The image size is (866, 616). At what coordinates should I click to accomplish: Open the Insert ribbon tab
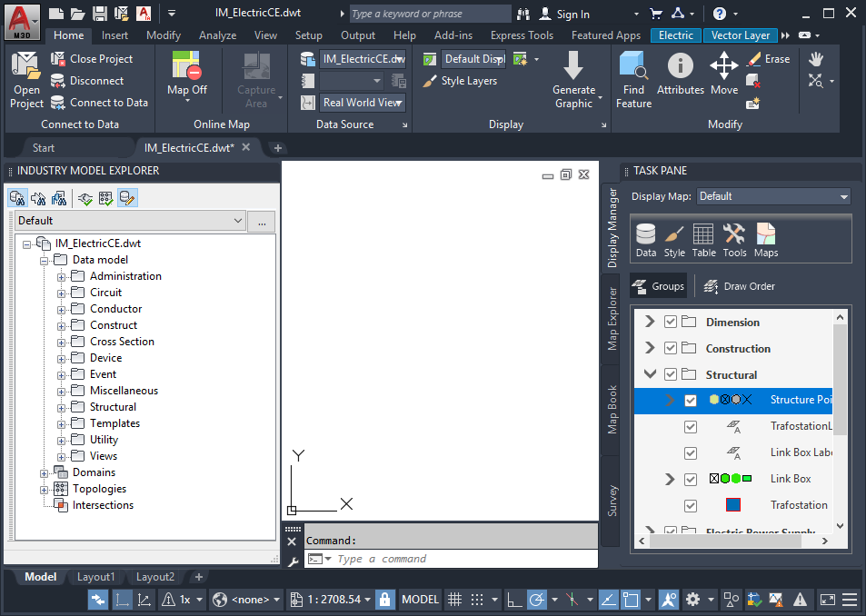[114, 35]
